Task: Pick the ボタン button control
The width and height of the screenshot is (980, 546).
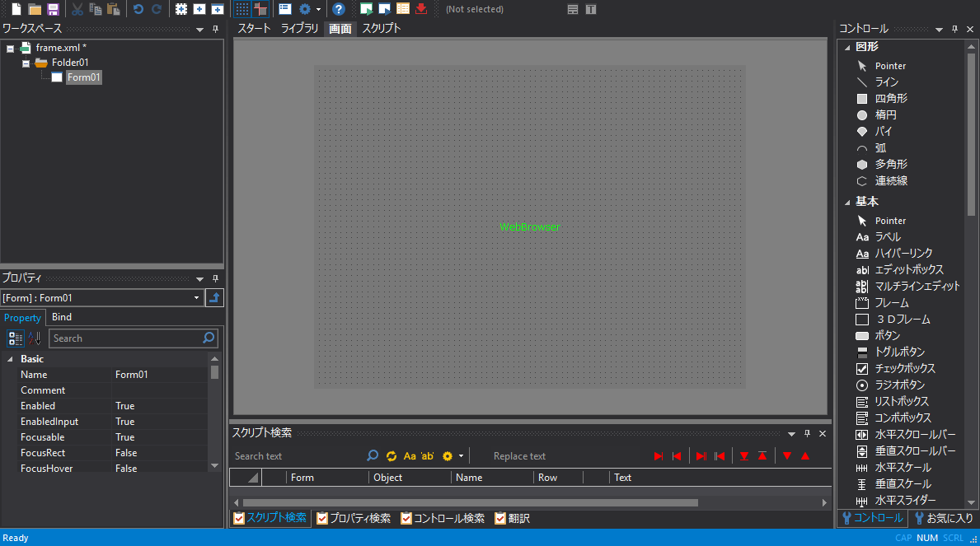Action: coord(887,335)
